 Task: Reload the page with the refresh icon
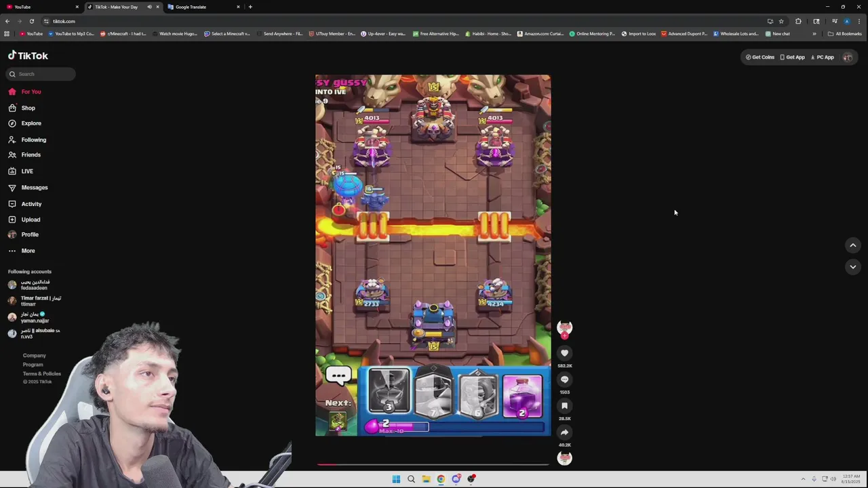(31, 21)
